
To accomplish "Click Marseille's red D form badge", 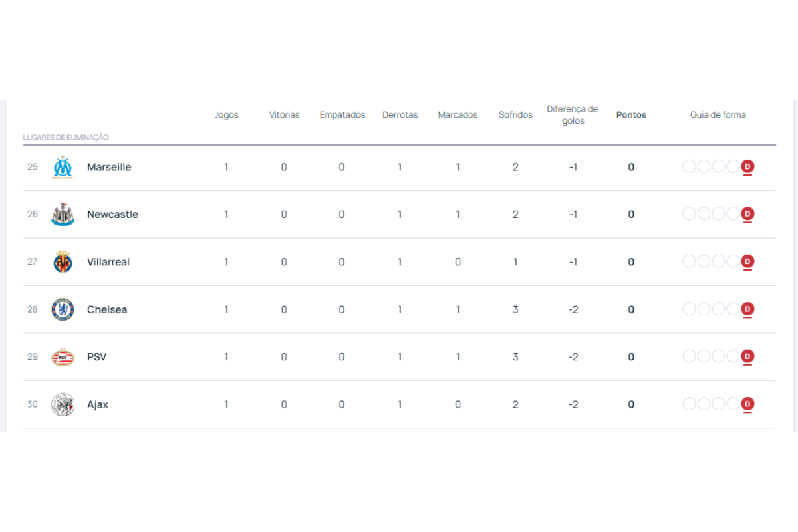I will pos(747,166).
